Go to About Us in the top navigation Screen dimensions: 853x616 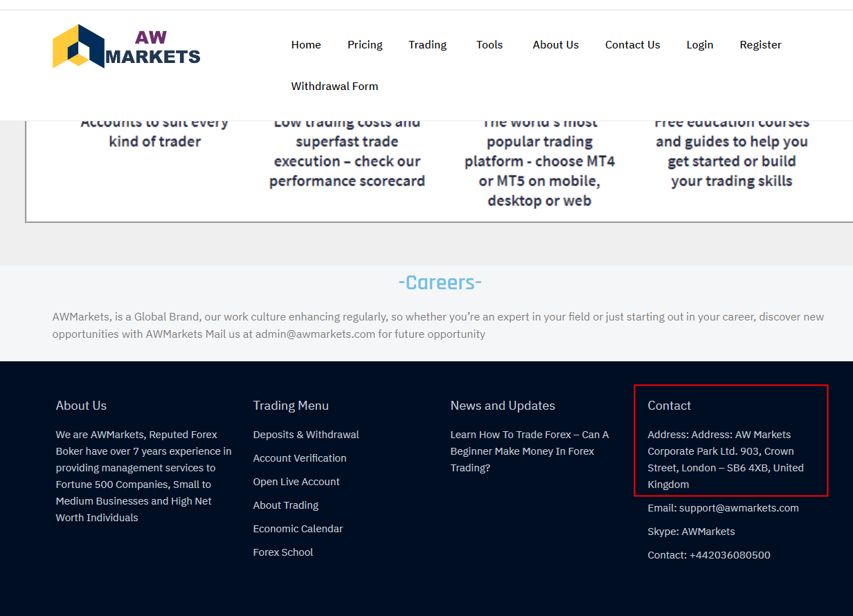pyautogui.click(x=555, y=45)
